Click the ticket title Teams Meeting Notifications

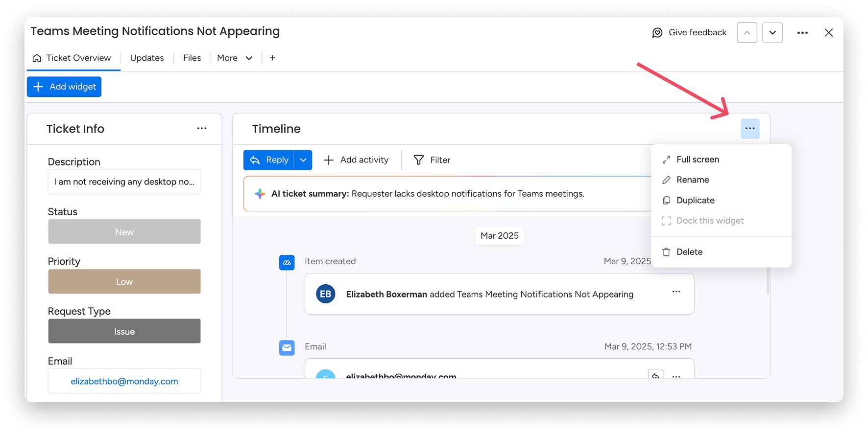click(155, 31)
